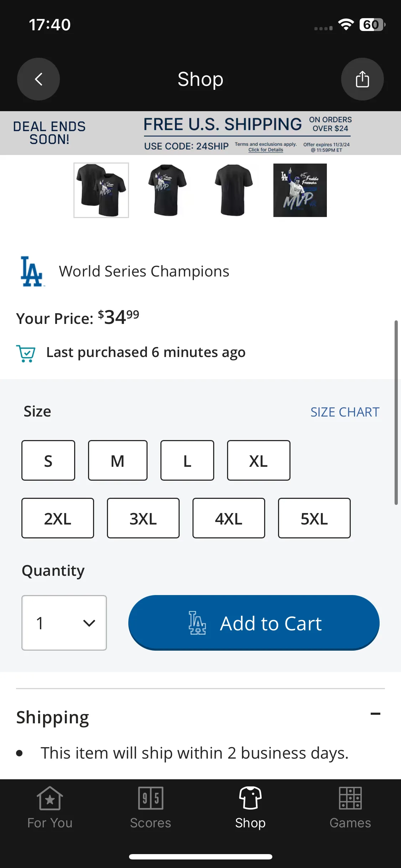This screenshot has height=868, width=401.
Task: Add the shirt to cart
Action: (x=254, y=623)
